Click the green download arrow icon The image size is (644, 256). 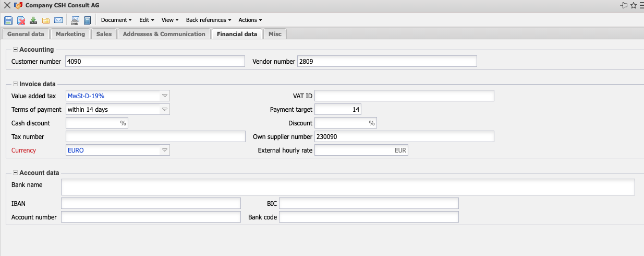(33, 20)
